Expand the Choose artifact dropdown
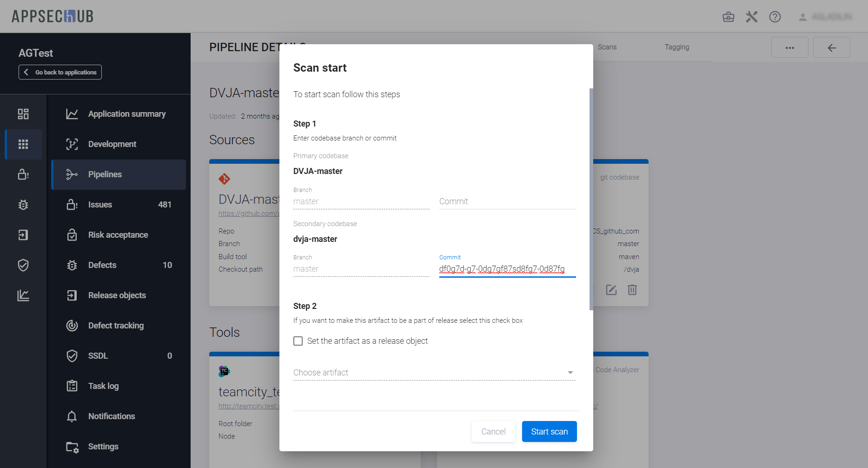This screenshot has width=868, height=468. pyautogui.click(x=434, y=373)
